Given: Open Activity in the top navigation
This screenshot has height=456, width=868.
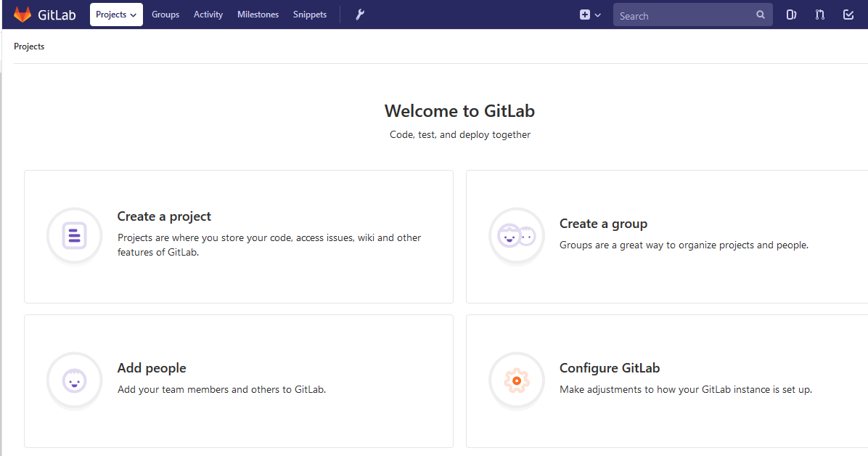Looking at the screenshot, I should tap(208, 15).
